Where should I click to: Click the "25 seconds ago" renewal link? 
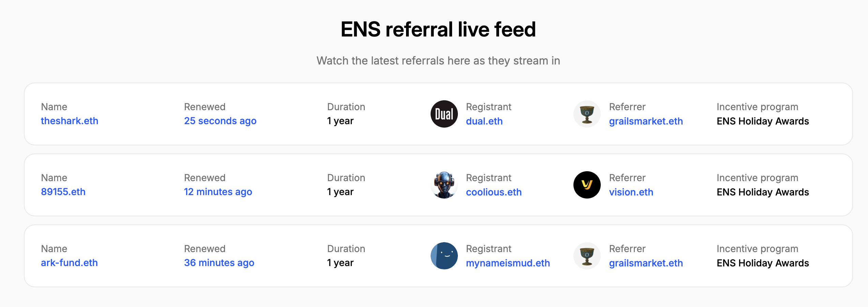point(220,121)
